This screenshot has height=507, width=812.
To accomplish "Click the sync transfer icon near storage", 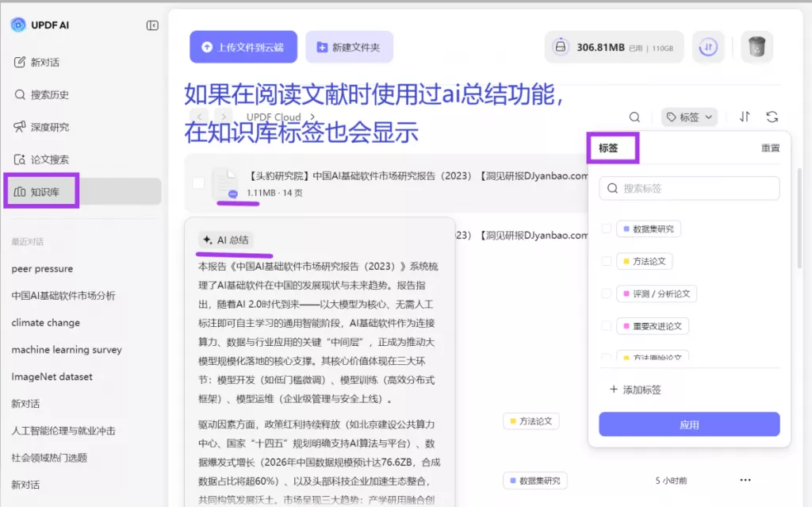I will 708,48.
